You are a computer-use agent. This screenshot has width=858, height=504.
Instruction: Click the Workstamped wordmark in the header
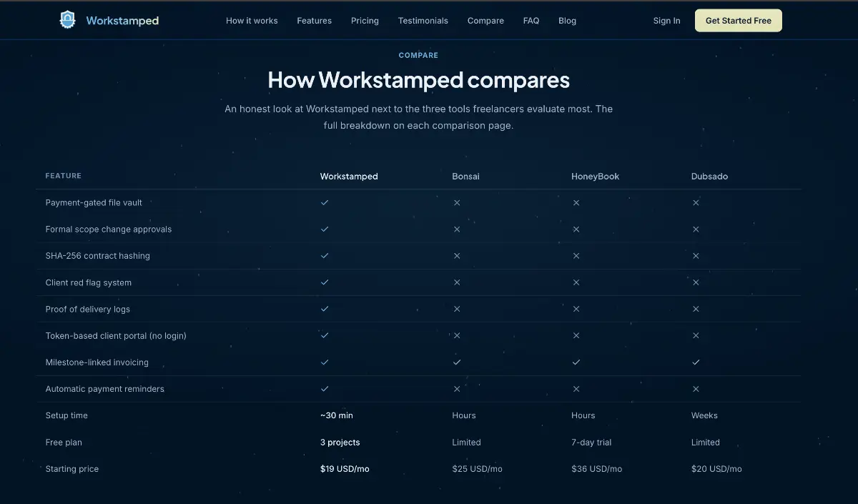coord(122,20)
